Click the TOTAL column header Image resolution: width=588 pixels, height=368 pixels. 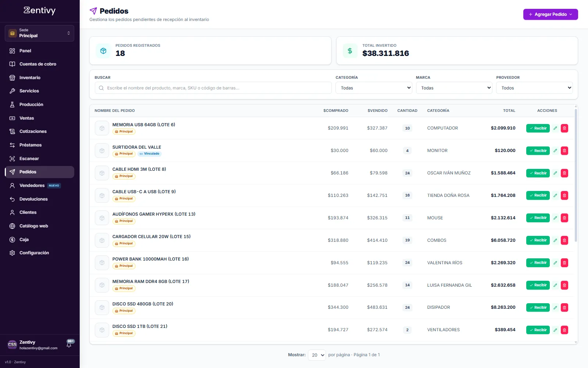pyautogui.click(x=509, y=111)
